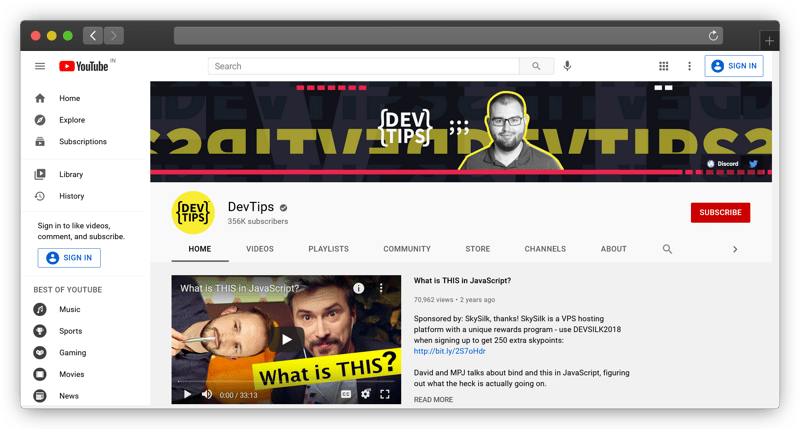Go forward with the browser forward arrow
Viewport: 800px width, 429px height.
(x=114, y=35)
